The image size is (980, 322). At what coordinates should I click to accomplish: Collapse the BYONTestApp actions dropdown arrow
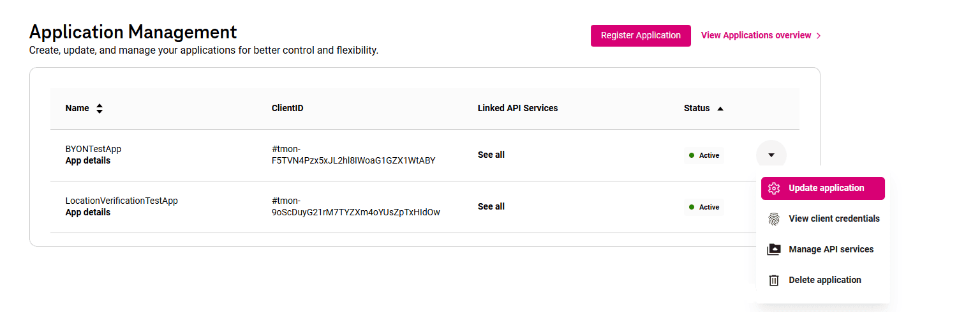[x=771, y=155]
